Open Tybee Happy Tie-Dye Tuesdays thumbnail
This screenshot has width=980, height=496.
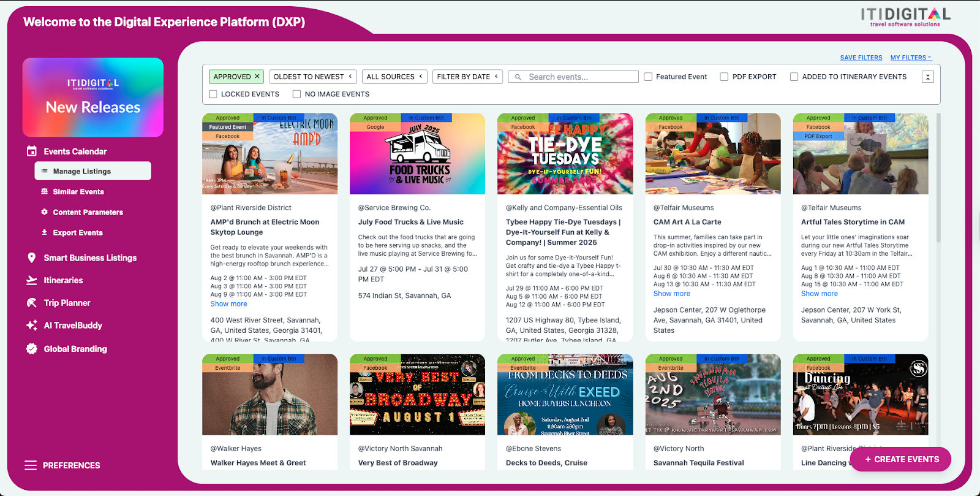tap(565, 153)
